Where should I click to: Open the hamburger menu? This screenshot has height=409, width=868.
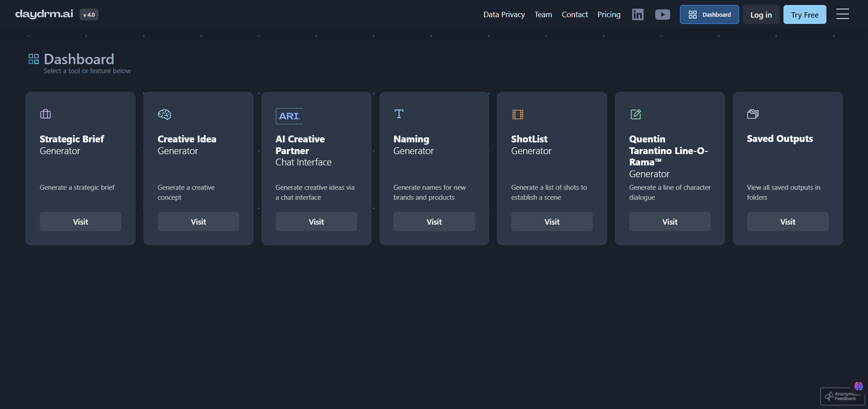pos(843,14)
